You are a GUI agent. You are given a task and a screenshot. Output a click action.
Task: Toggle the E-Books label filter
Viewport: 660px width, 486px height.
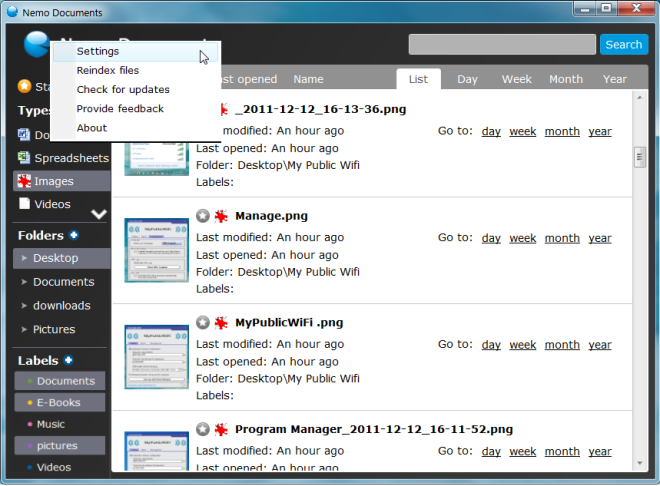(x=60, y=402)
